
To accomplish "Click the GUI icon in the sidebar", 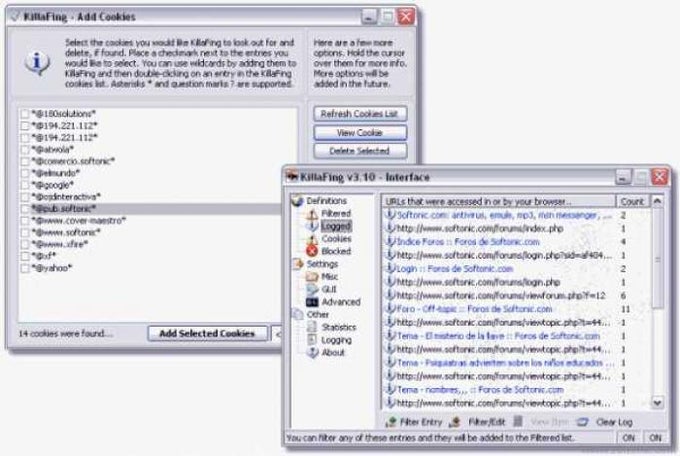I will pos(312,289).
